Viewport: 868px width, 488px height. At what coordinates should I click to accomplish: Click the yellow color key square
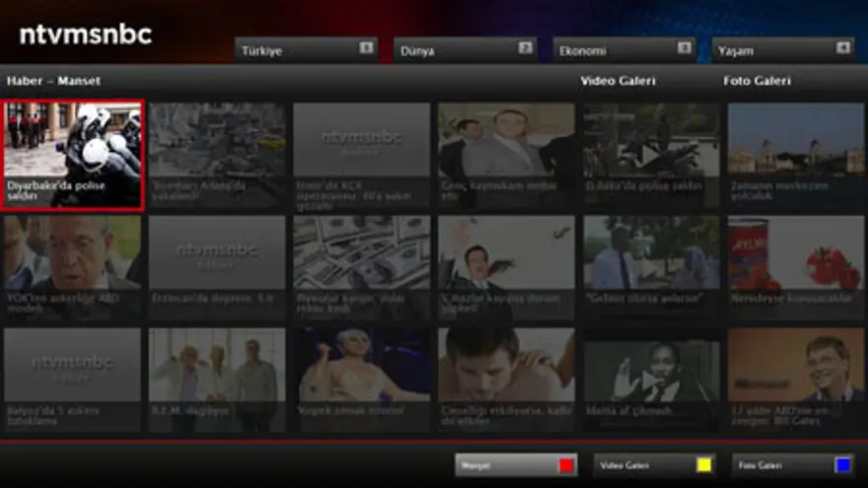[x=704, y=465]
